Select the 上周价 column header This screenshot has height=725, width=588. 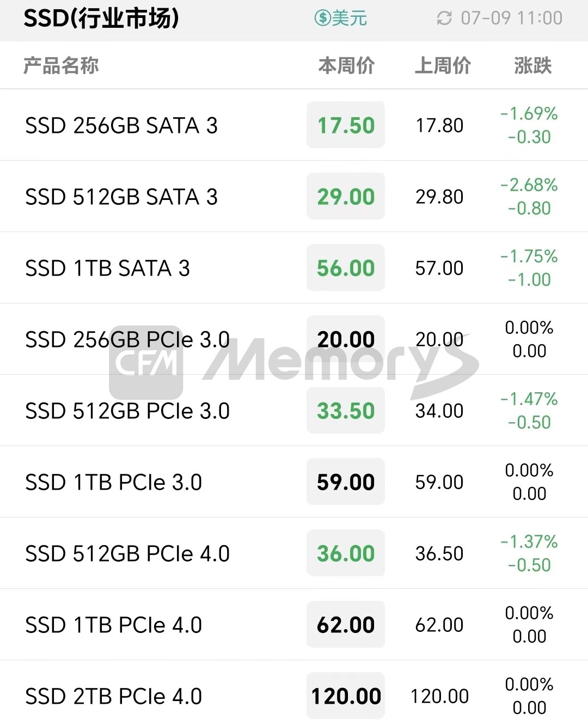click(443, 65)
